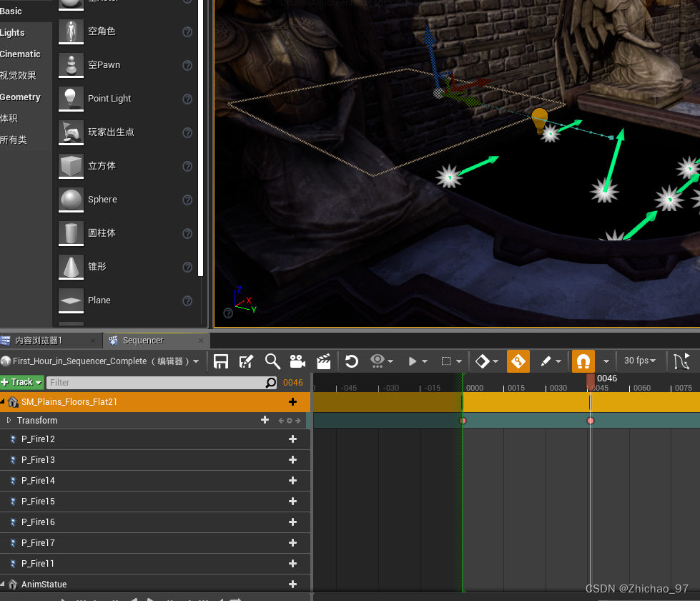This screenshot has width=700, height=601.
Task: Click the playback options play icon
Action: (x=413, y=361)
